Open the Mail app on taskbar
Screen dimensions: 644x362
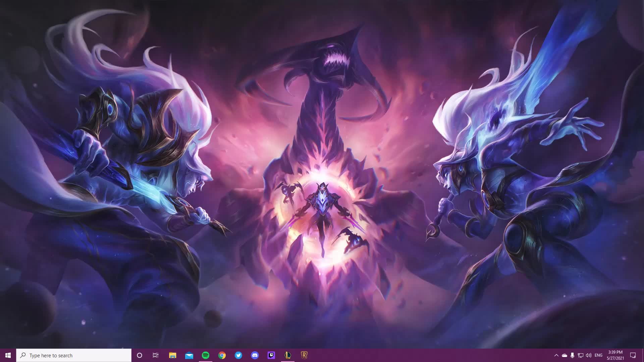(189, 355)
